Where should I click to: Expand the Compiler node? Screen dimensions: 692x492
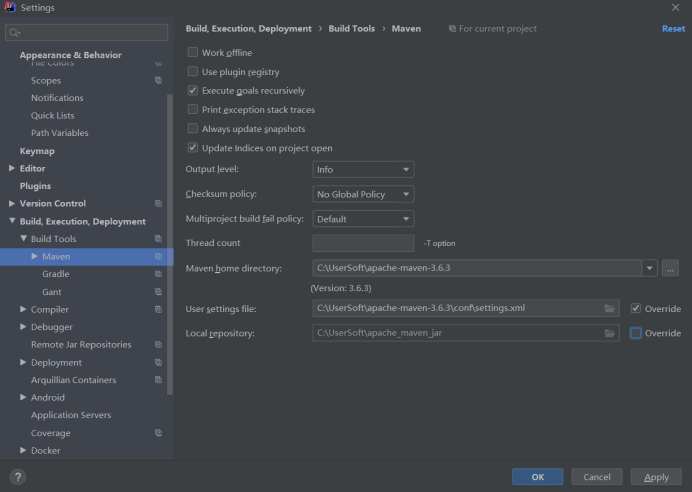tap(23, 309)
